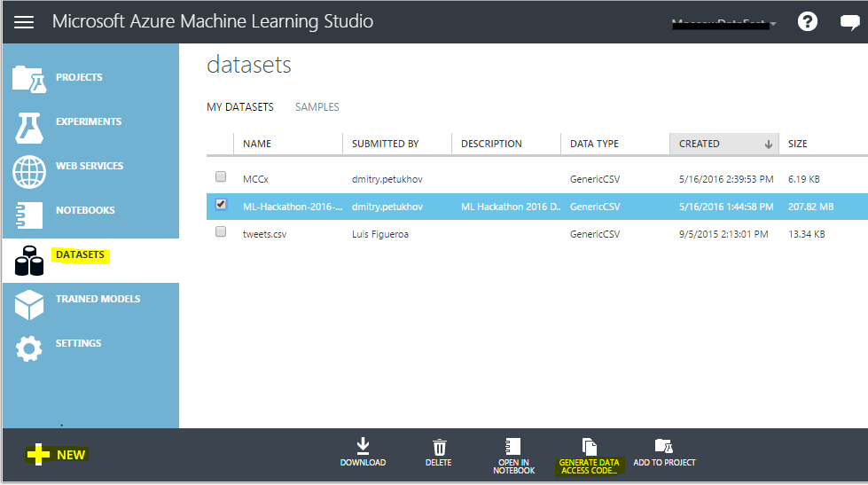
Task: Go to Web Services in the sidebar
Action: coord(90,166)
